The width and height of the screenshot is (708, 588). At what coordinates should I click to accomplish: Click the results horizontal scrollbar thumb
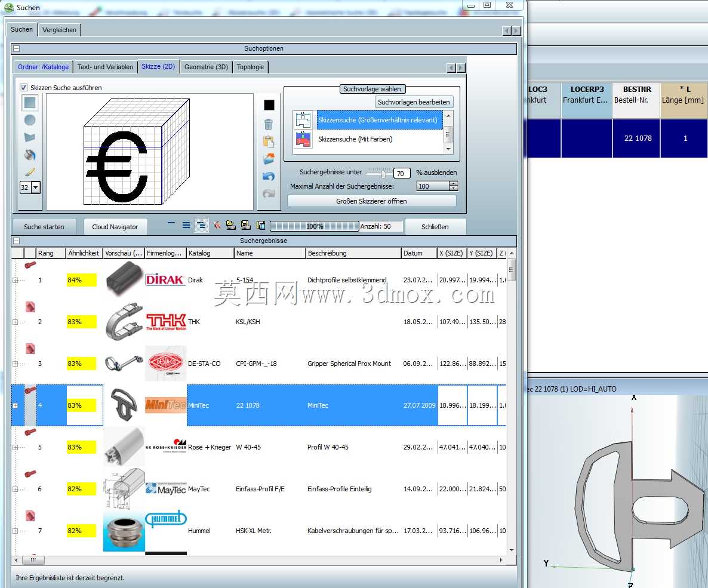(33, 560)
